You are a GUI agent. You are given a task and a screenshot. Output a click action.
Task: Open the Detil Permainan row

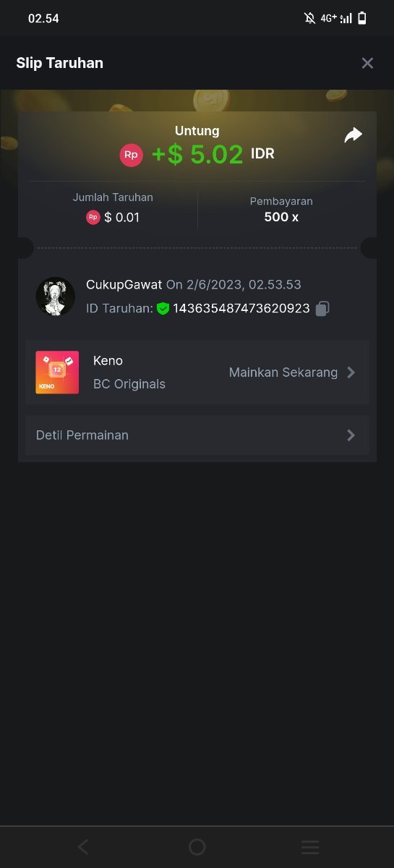pyautogui.click(x=197, y=435)
